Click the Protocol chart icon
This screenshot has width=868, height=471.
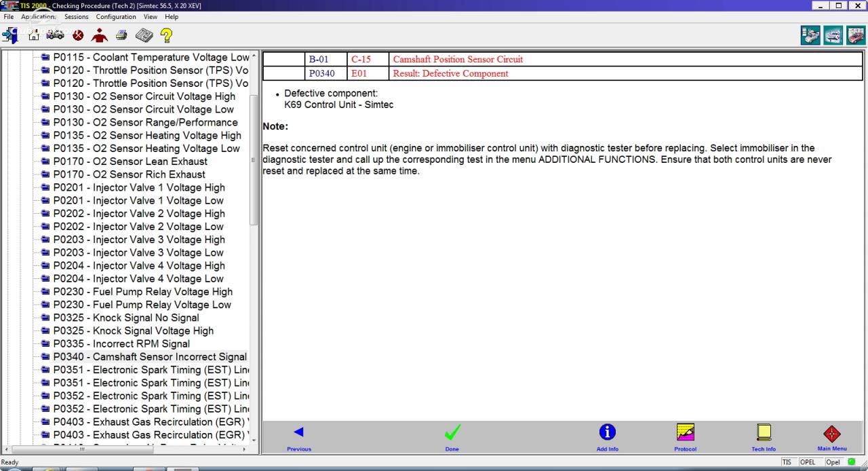[686, 432]
